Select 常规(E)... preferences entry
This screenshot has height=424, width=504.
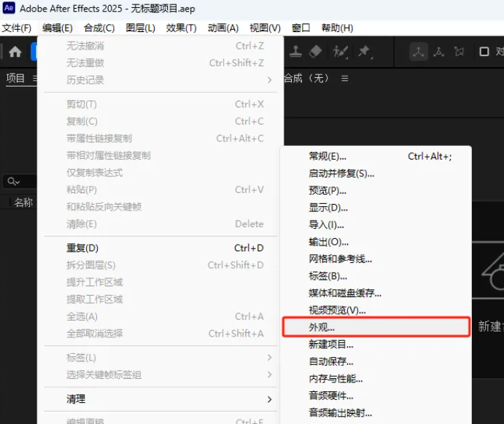pyautogui.click(x=327, y=156)
